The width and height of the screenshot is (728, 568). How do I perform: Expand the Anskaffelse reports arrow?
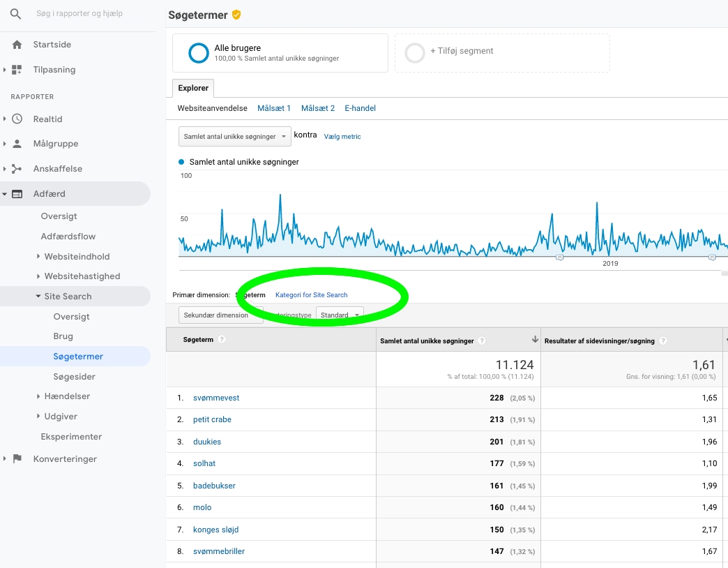[4, 169]
